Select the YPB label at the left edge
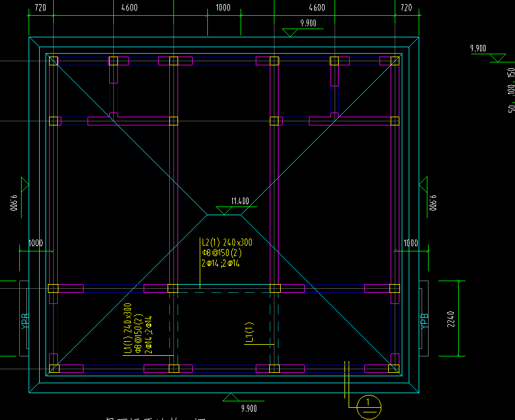The height and width of the screenshot is (420, 515). pyautogui.click(x=25, y=321)
